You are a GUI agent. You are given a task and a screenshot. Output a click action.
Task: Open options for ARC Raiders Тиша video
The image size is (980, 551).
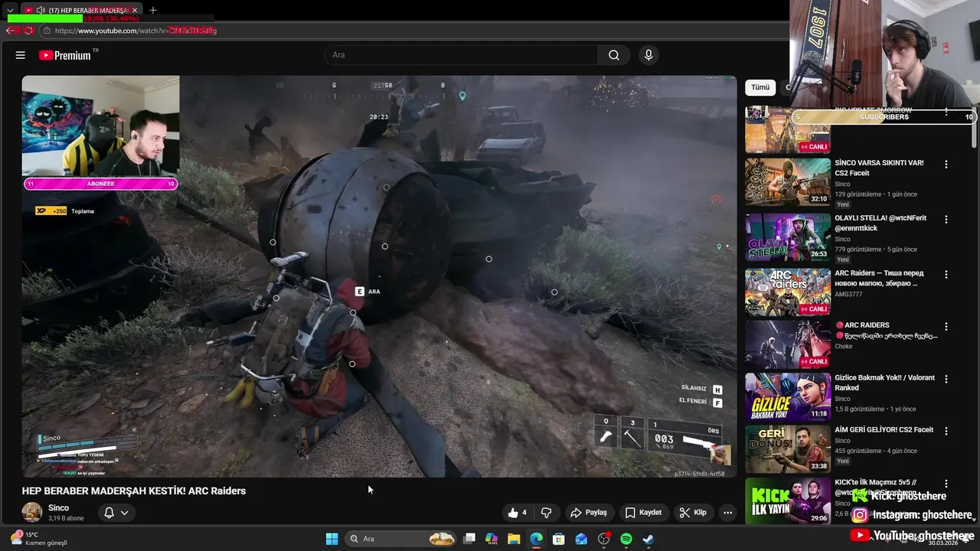tap(946, 275)
